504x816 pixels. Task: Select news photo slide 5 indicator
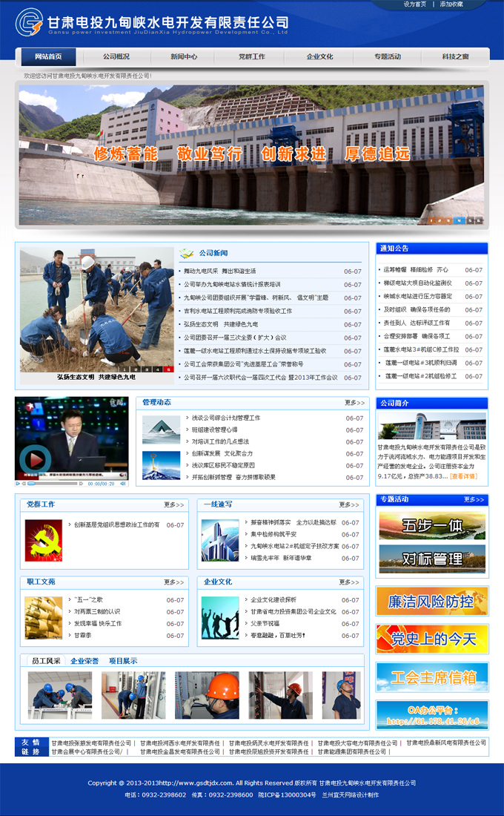[x=168, y=369]
